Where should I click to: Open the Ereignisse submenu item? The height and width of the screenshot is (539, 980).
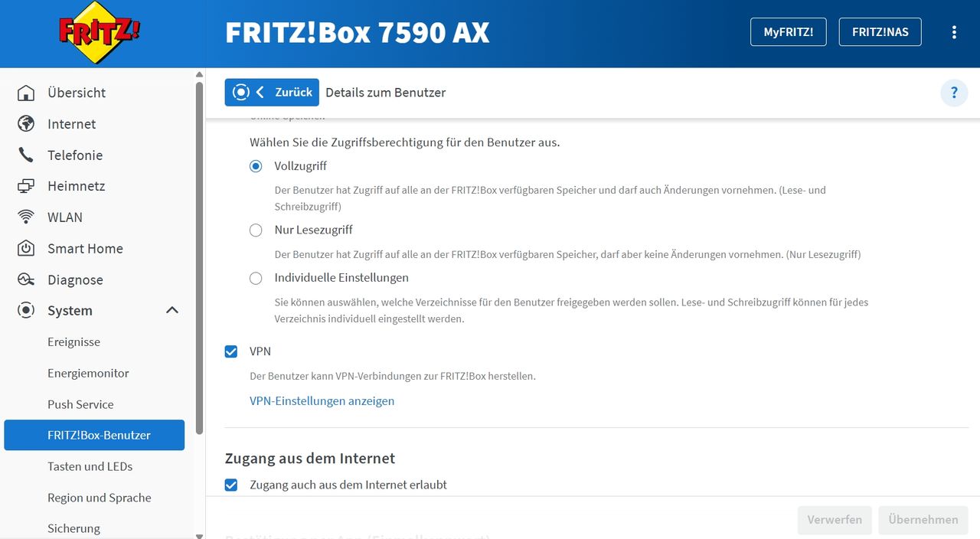73,342
